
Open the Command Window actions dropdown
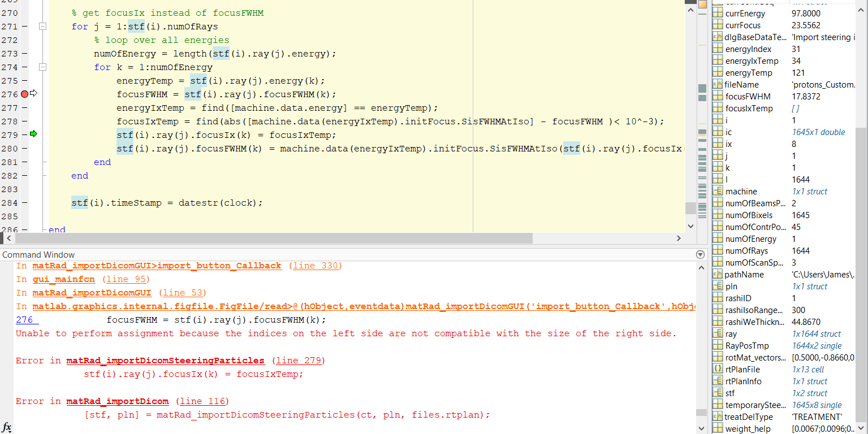(x=699, y=254)
